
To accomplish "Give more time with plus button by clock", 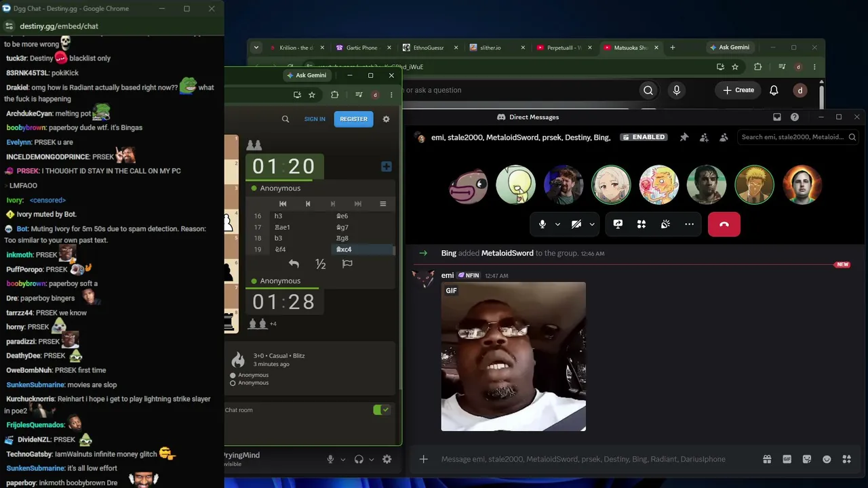I will click(x=386, y=166).
